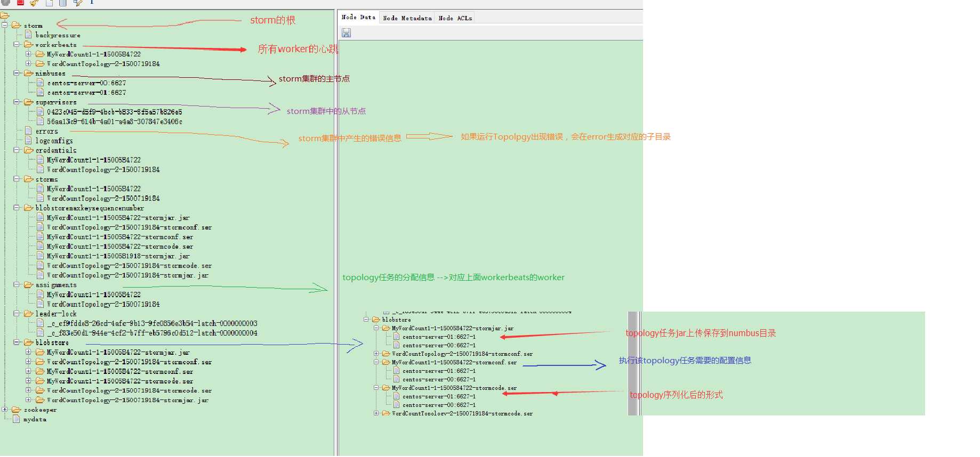Switch to the Node ACLs tab
Image resolution: width=980 pixels, height=457 pixels.
pyautogui.click(x=455, y=18)
